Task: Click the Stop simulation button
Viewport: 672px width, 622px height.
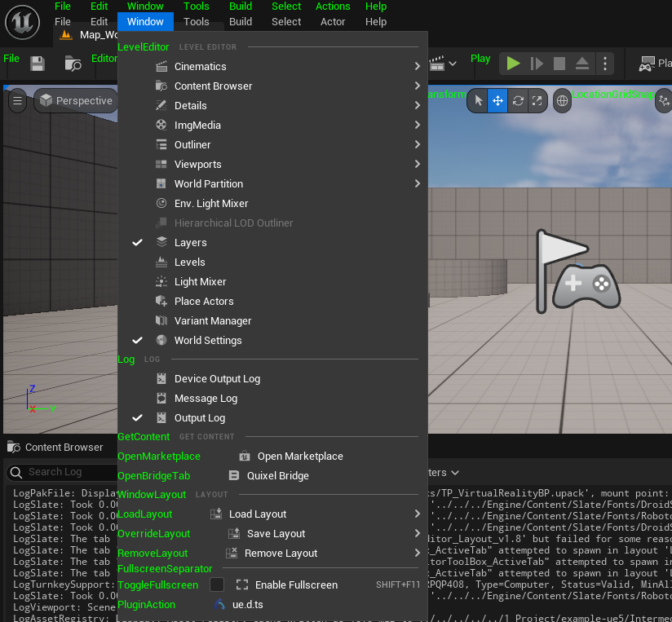Action: click(x=559, y=63)
